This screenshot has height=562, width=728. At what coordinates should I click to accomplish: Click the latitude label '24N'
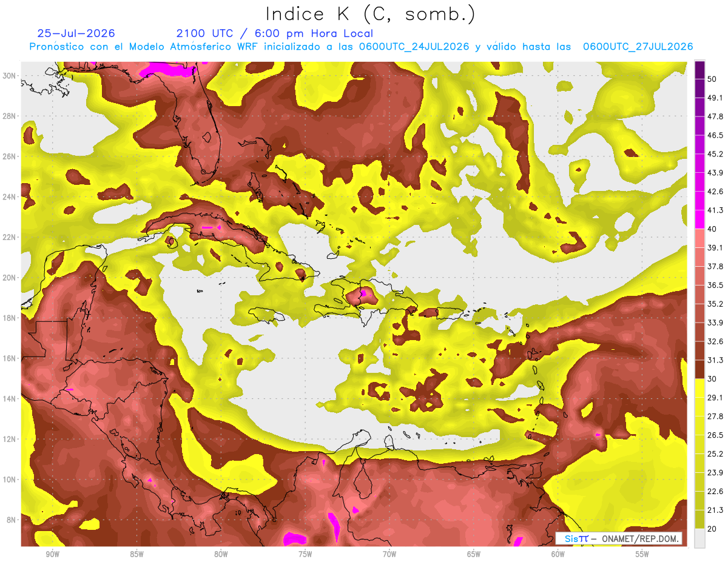point(10,197)
